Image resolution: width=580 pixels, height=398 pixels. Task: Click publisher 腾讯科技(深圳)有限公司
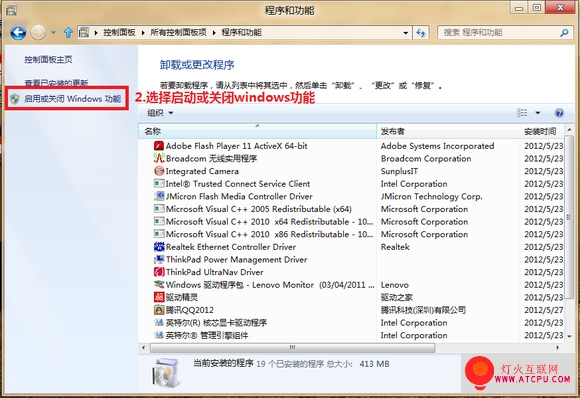[423, 310]
